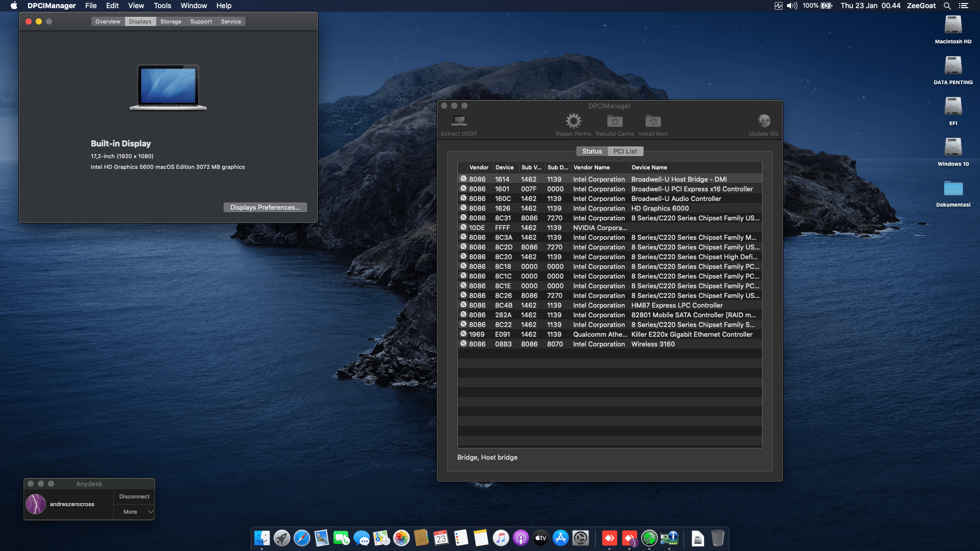Viewport: 980px width, 551px height.
Task: Open Podcasts from the Dock
Action: (521, 538)
